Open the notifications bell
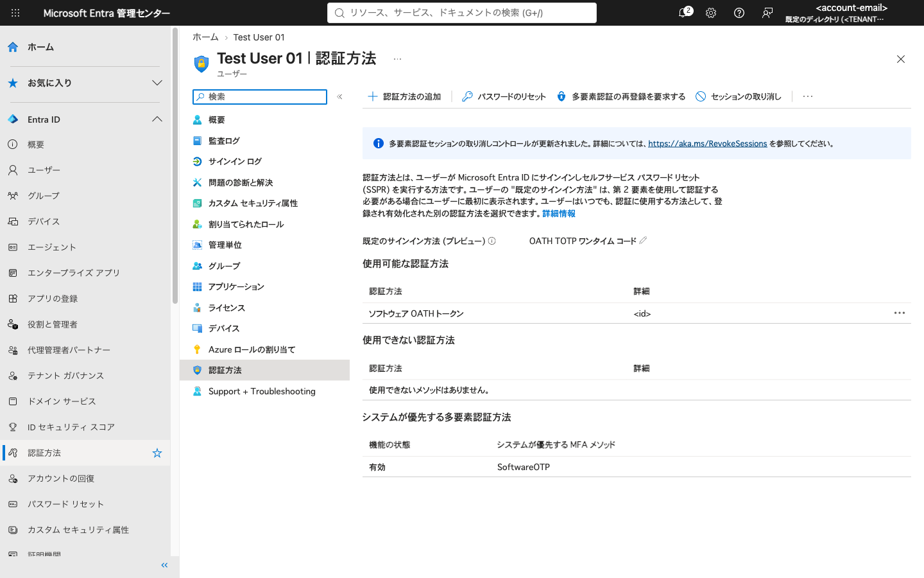This screenshot has height=578, width=924. point(684,13)
